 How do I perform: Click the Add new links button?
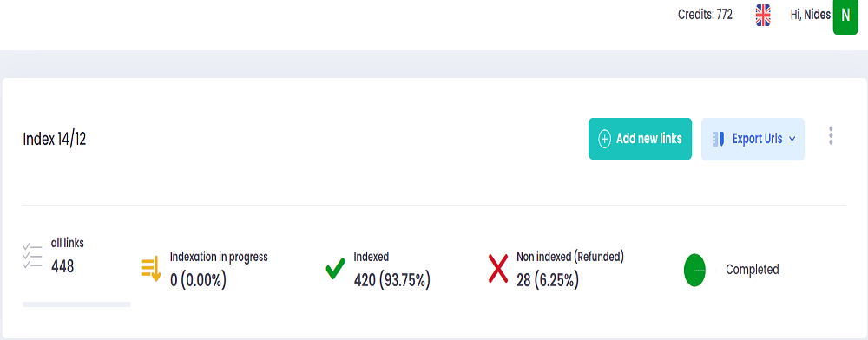coord(640,139)
